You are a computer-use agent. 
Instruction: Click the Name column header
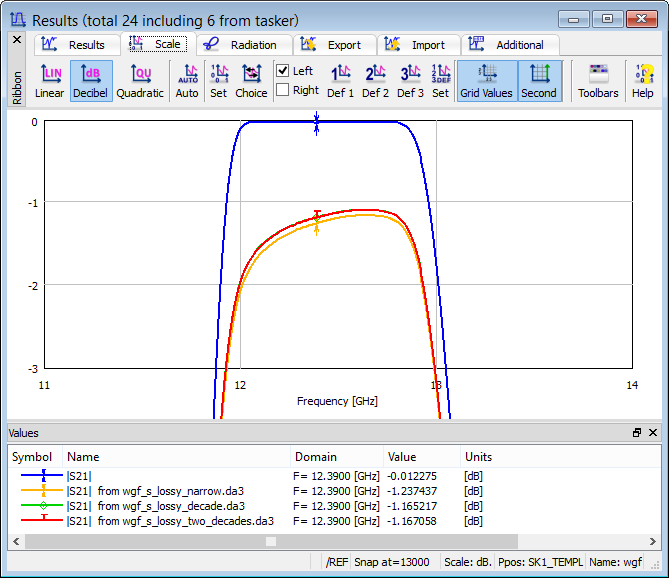click(177, 457)
